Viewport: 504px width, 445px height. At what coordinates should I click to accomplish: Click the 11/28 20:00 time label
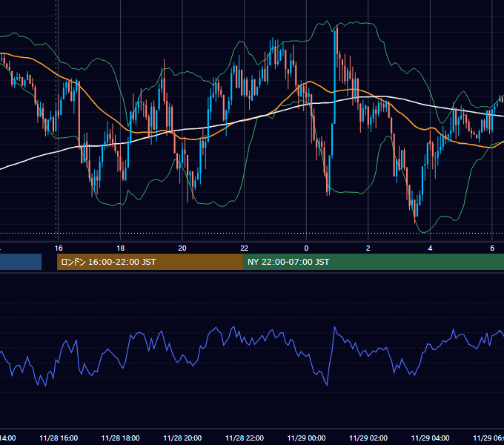coord(182,438)
